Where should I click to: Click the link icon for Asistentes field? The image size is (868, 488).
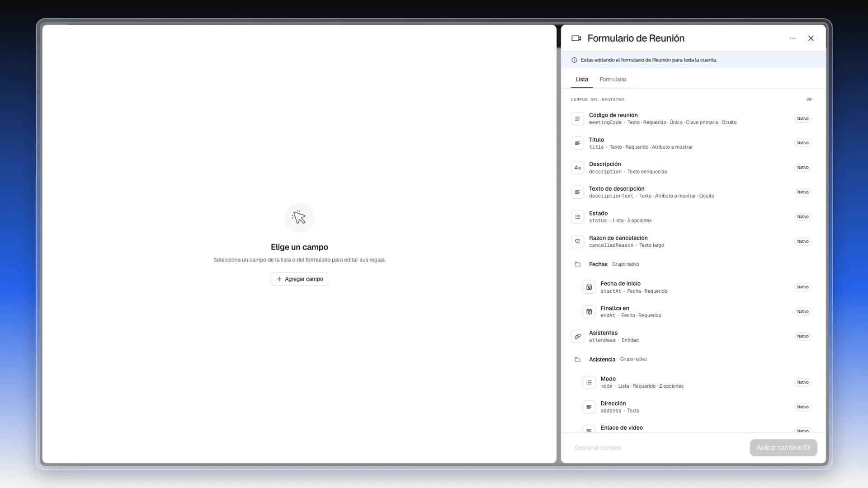click(x=577, y=337)
